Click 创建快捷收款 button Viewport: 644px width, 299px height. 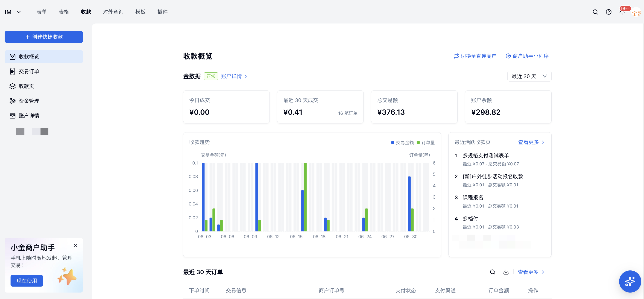click(44, 37)
